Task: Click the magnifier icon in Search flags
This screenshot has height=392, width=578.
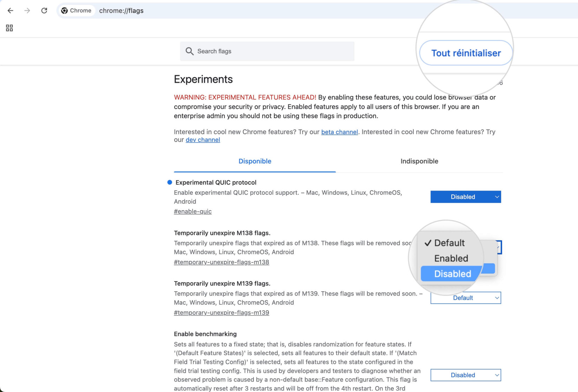Action: pyautogui.click(x=190, y=51)
